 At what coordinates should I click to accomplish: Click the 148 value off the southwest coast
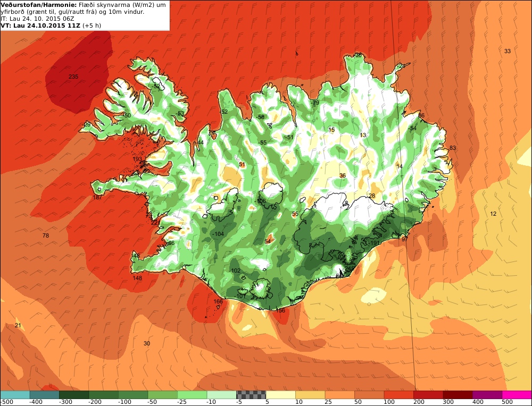pos(137,278)
